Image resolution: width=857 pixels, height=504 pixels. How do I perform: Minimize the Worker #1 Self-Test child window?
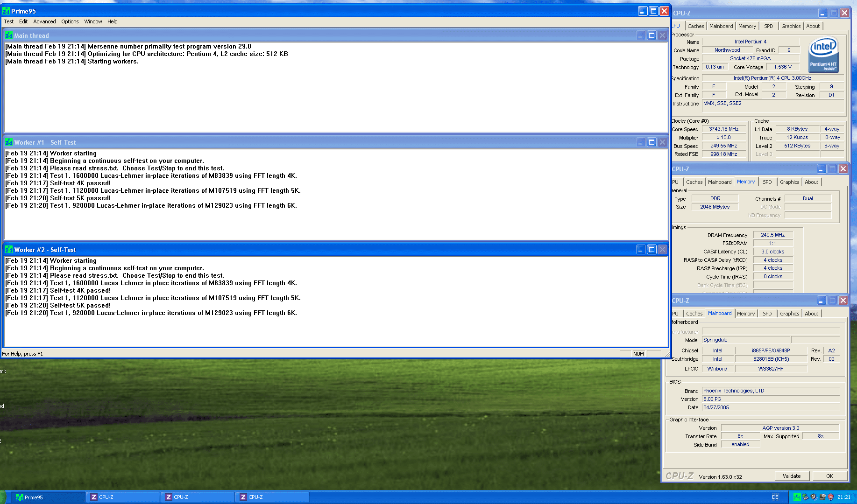coord(641,142)
